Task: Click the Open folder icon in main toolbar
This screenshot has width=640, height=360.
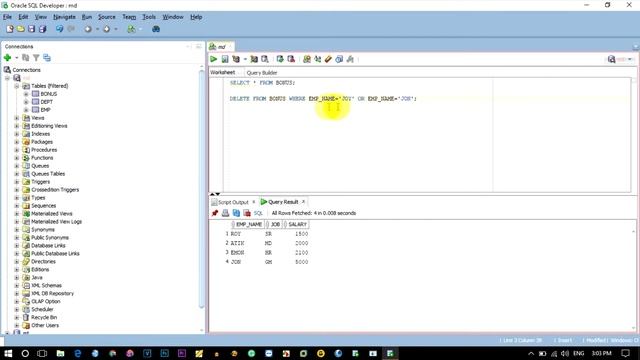Action: (20, 29)
